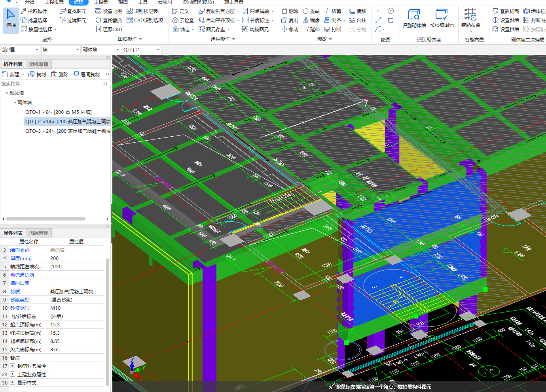Screen dimensions: 546x392
Task: Open the 按属性选择 dropdown arrow
Action: coord(55,29)
